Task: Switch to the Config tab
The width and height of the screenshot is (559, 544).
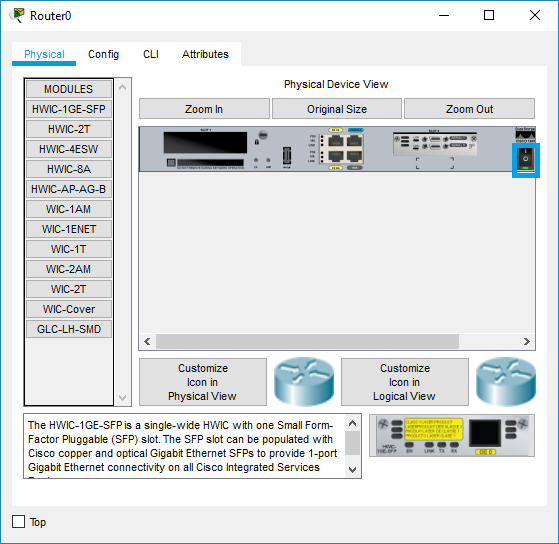Action: [103, 54]
